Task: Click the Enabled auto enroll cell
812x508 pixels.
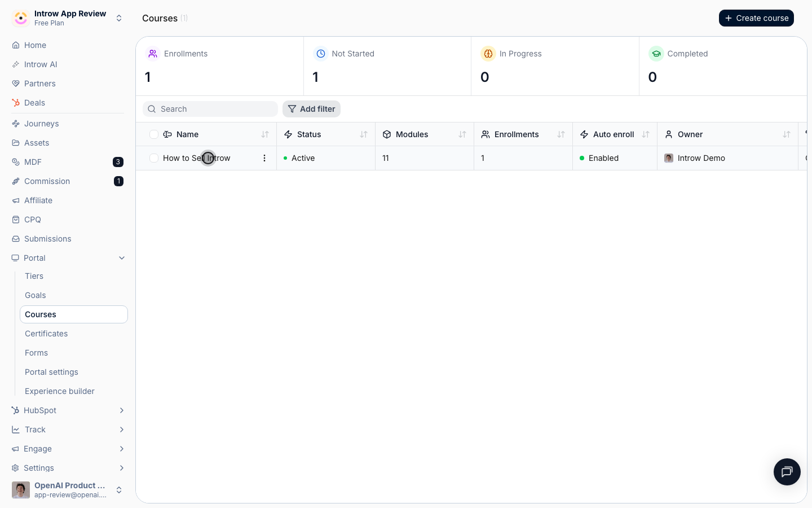Action: [x=615, y=158]
